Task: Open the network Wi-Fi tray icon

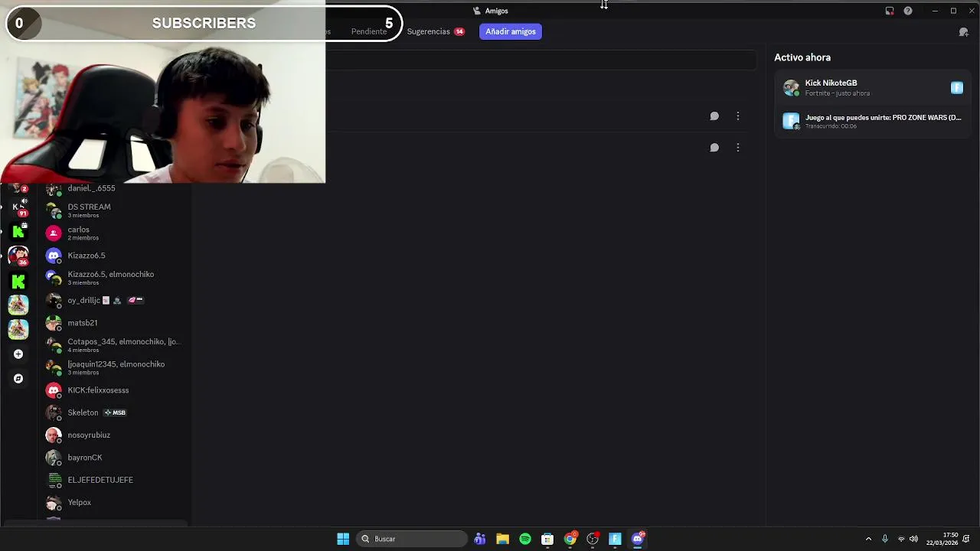Action: 901,539
